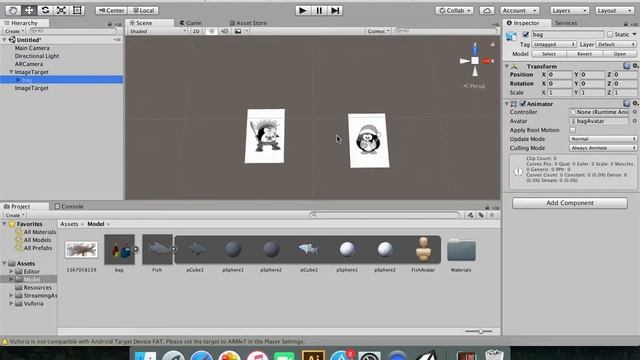Click the Step frame button
The width and height of the screenshot is (640, 360).
pos(335,10)
